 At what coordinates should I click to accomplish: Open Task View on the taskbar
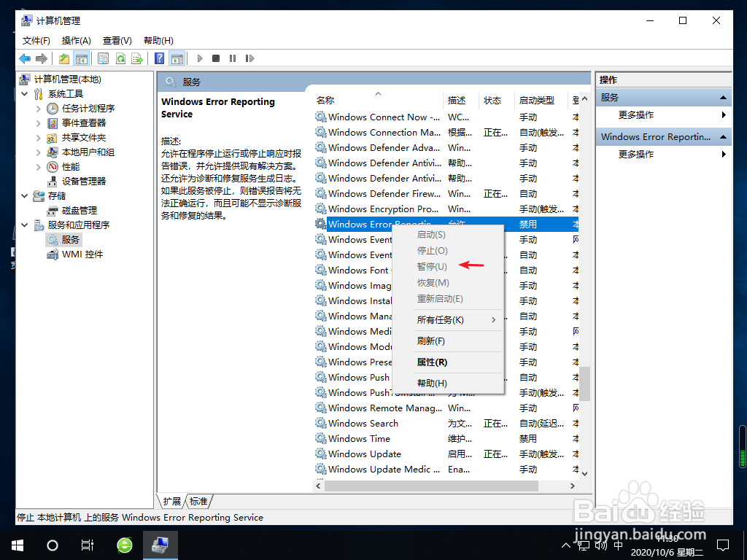point(88,545)
